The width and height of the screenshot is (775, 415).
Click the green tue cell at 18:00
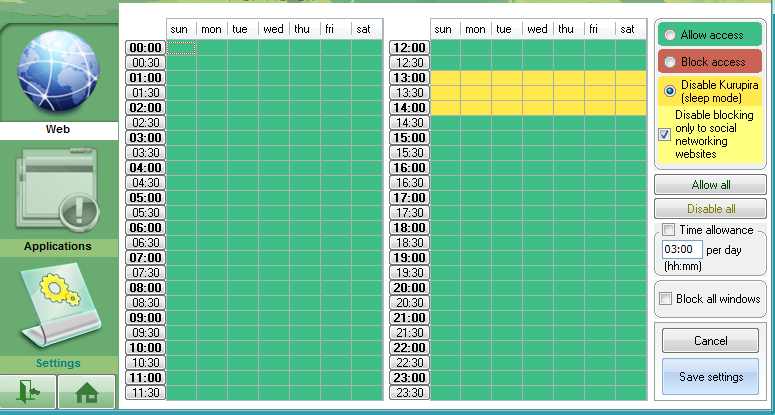coord(507,228)
